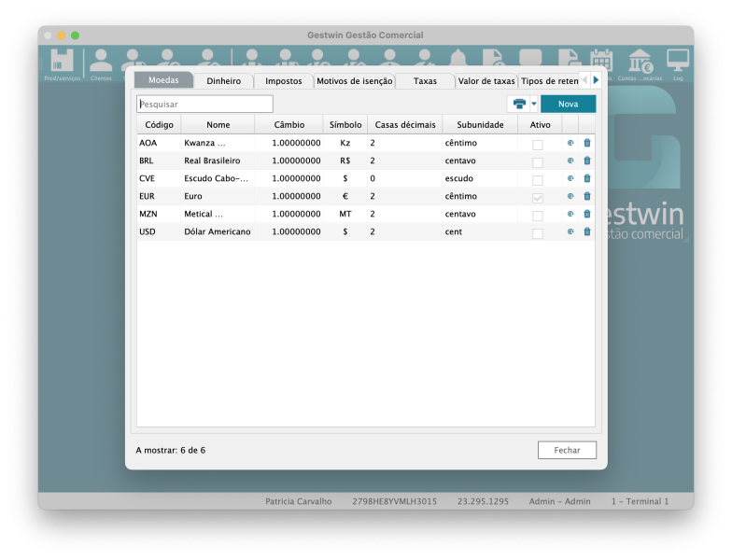
Task: Click the Fechar button
Action: [567, 450]
